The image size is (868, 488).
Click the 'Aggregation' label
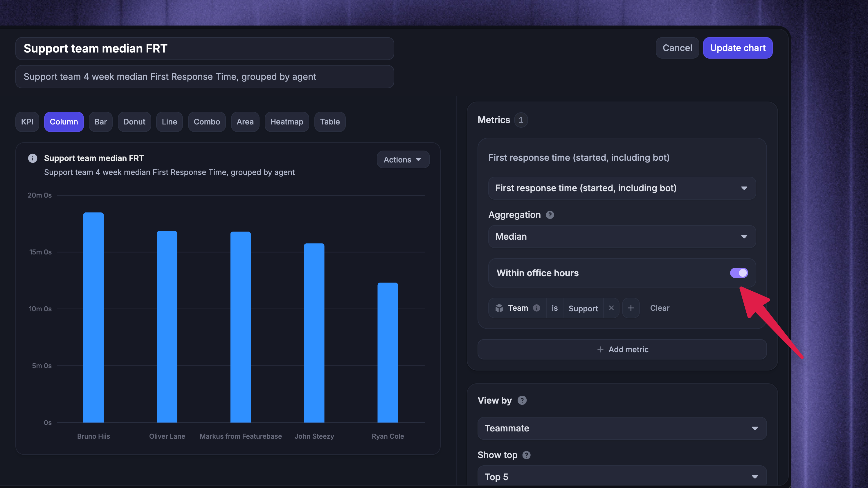click(514, 215)
